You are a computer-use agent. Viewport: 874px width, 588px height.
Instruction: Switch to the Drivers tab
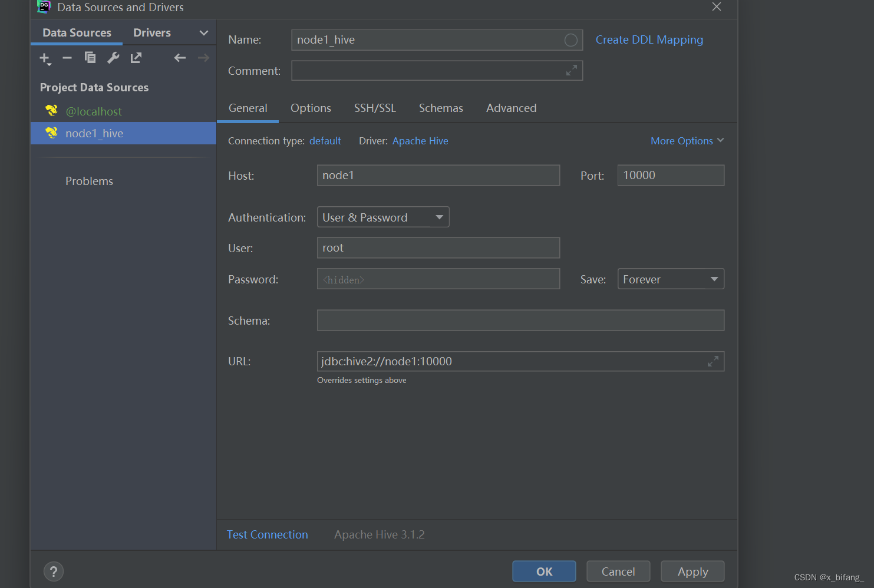(152, 33)
